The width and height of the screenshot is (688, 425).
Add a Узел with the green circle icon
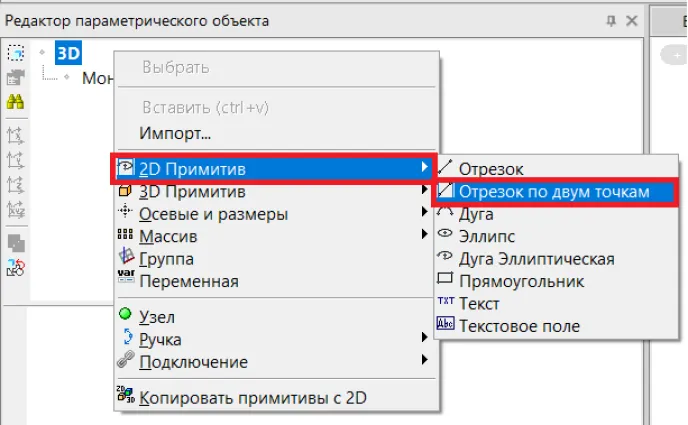point(157,317)
